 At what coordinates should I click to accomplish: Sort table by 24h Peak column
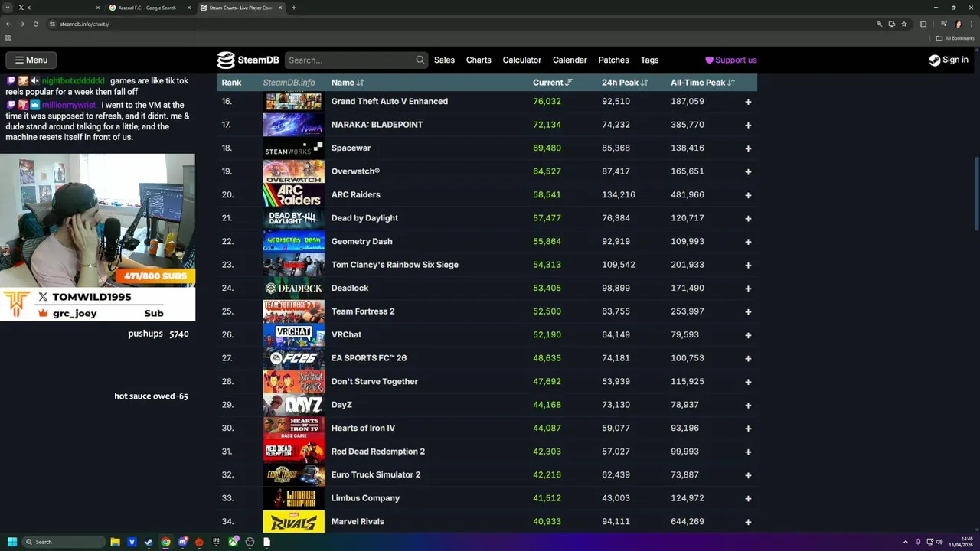click(625, 83)
